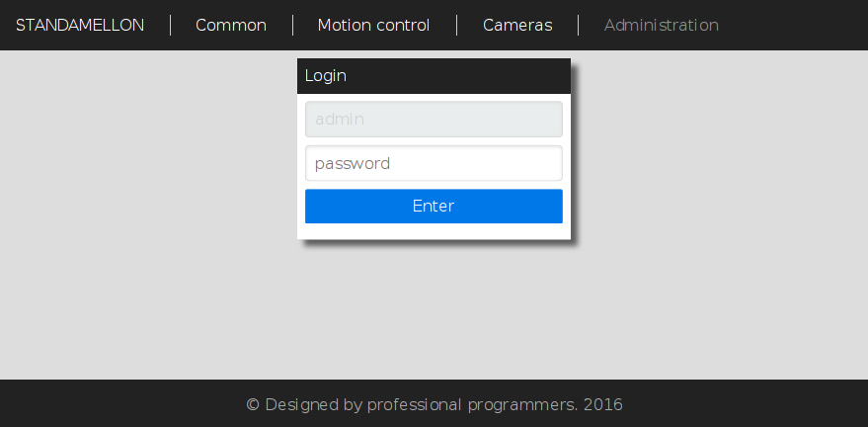Open the Cameras page
The width and height of the screenshot is (868, 427).
coord(517,25)
